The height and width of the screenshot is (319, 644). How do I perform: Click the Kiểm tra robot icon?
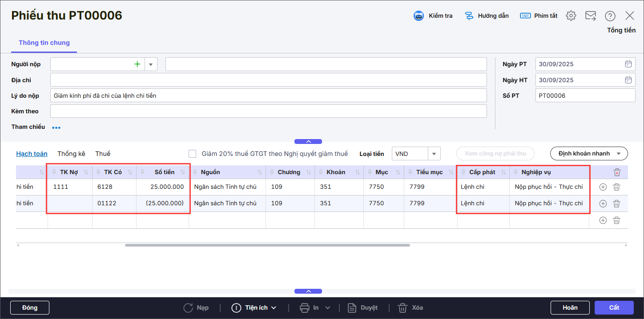419,16
